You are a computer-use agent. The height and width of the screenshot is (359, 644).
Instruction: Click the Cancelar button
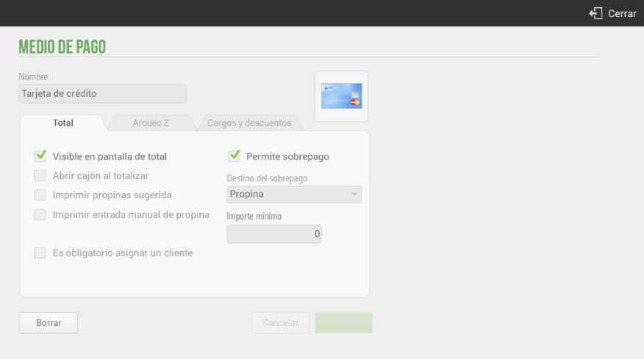281,323
